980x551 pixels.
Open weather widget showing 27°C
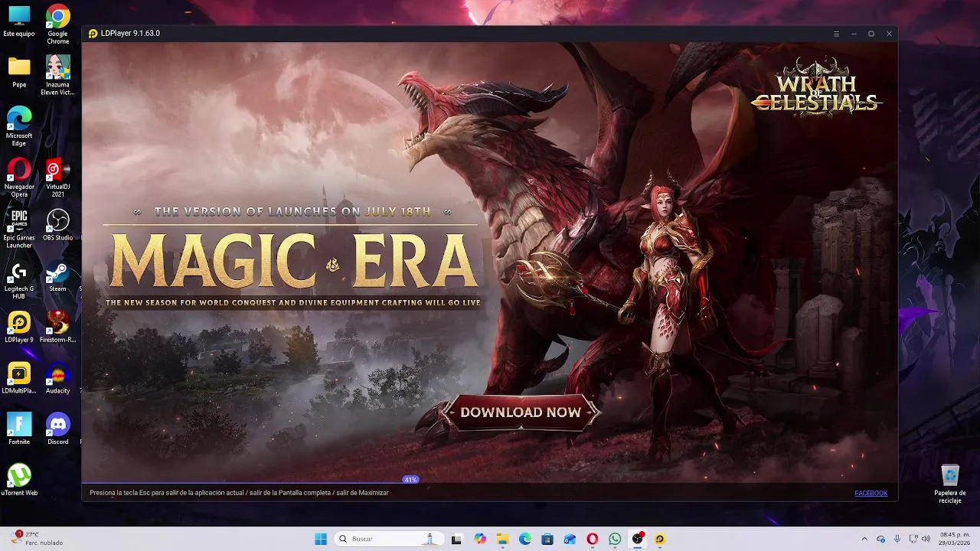[x=37, y=539]
